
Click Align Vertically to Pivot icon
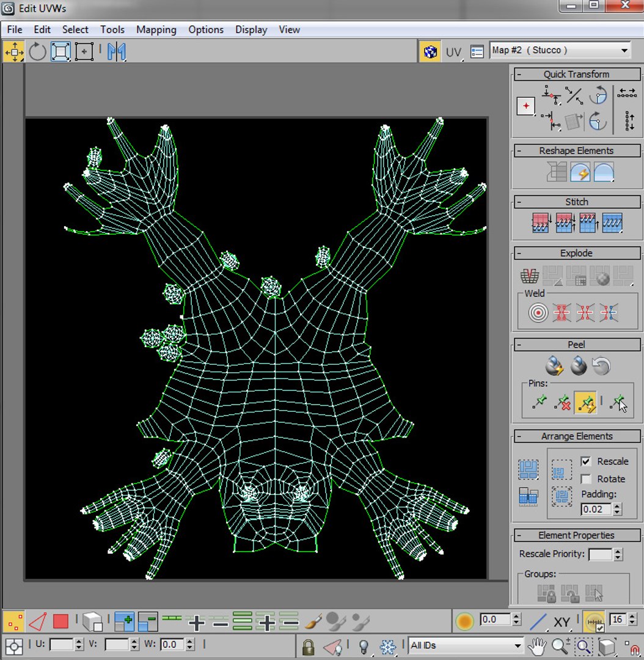[551, 121]
